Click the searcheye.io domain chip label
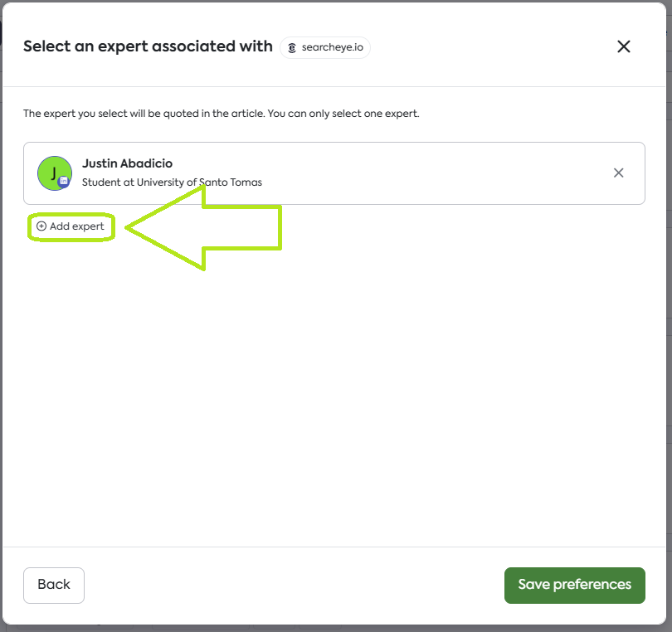 point(331,48)
